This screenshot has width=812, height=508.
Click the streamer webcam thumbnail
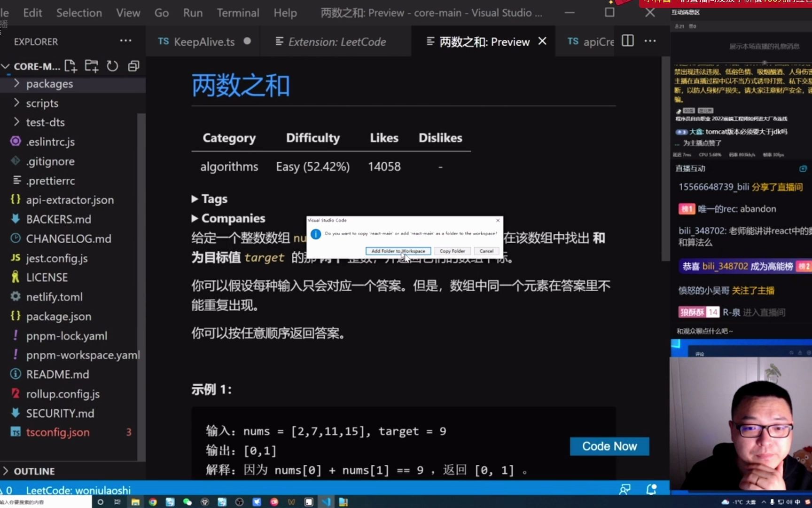click(741, 423)
